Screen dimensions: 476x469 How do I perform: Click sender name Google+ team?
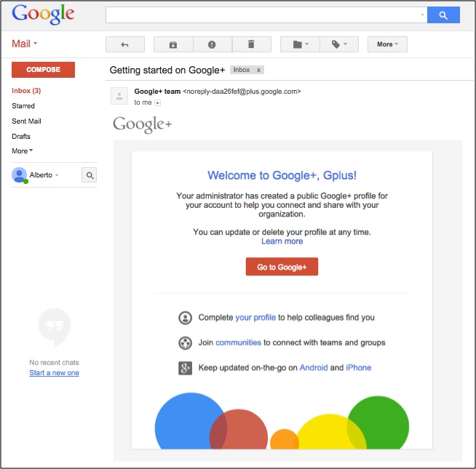point(157,92)
